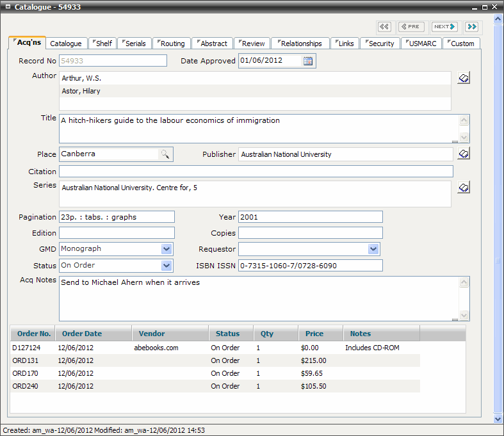The height and width of the screenshot is (436, 504).
Task: Open the Date Approved calendar picker
Action: (308, 61)
